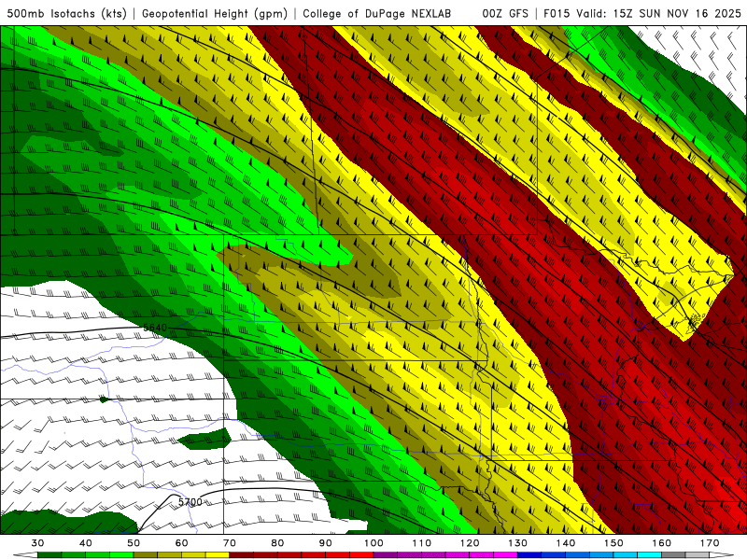Click the 160 label on the color scale
Viewport: 747px width, 560px height.
(x=662, y=543)
